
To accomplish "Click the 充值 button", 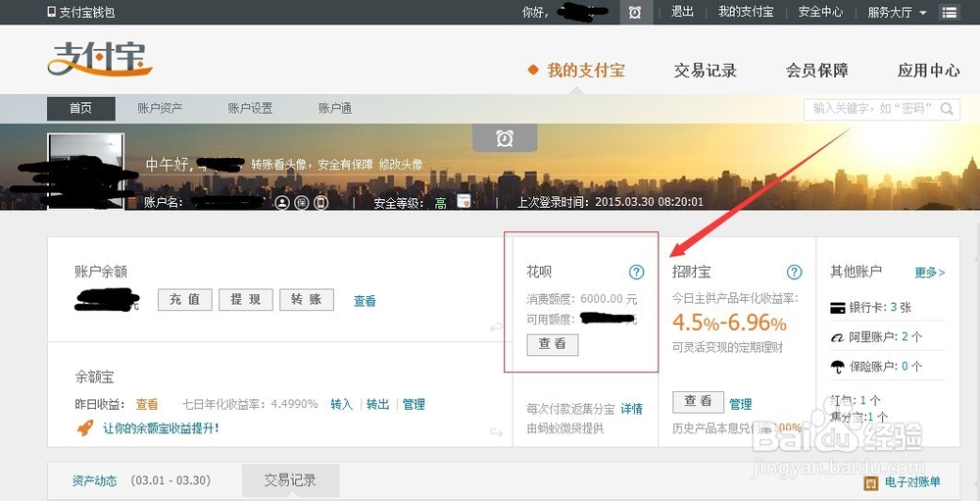I will 184,300.
